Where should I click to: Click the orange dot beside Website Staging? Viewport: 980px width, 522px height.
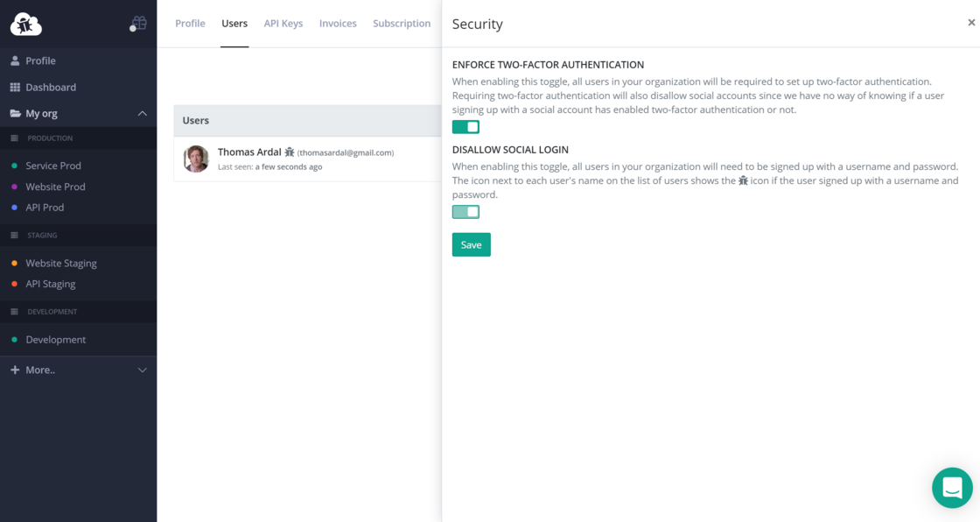(x=14, y=264)
